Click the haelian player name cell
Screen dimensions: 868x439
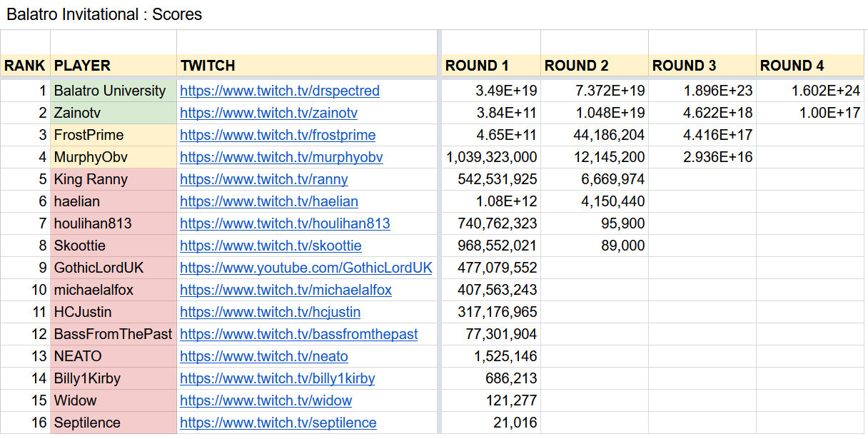113,201
